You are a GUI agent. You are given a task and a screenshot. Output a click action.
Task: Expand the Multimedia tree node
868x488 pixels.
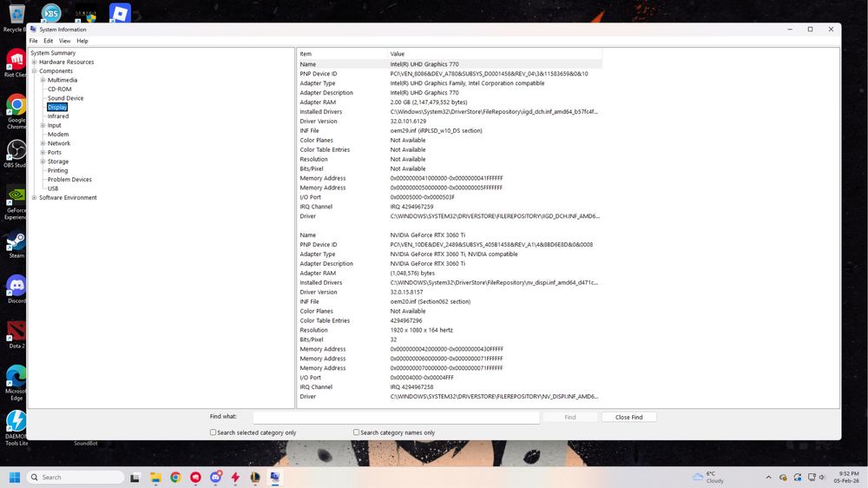point(43,80)
